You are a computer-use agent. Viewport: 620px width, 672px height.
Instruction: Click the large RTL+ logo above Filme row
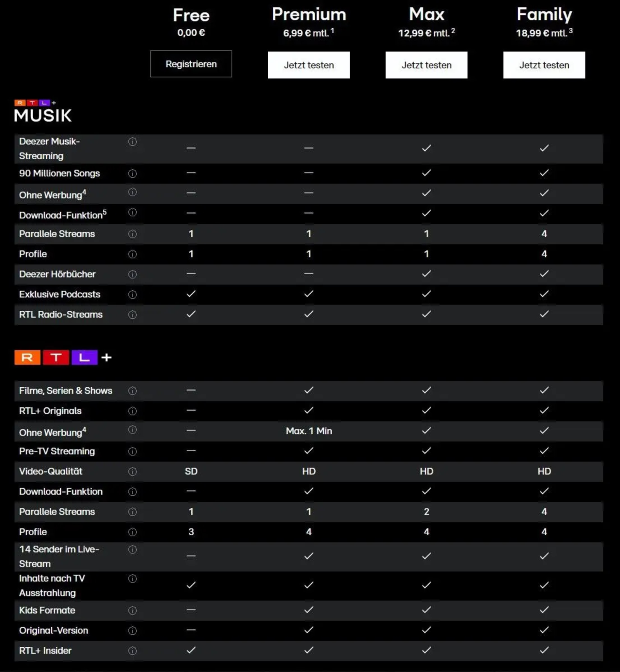click(x=63, y=357)
